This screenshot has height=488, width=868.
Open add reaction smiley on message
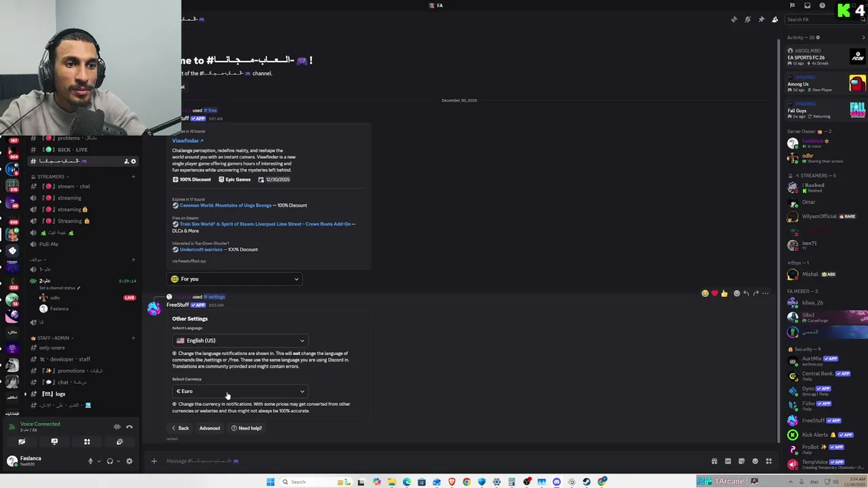pyautogui.click(x=736, y=293)
